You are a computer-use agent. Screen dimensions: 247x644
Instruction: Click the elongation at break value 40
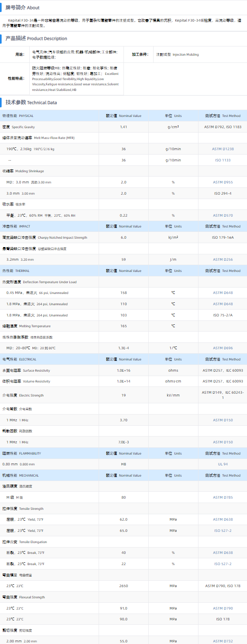coord(123,553)
